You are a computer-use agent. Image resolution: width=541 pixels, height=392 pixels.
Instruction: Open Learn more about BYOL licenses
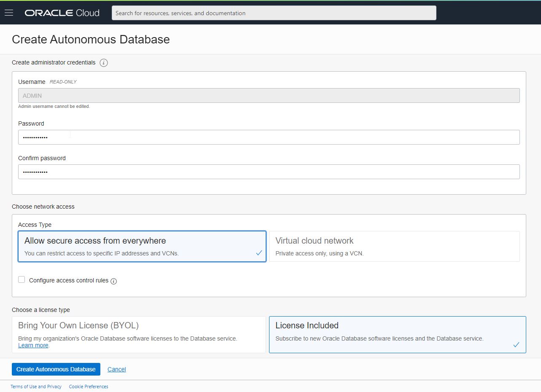(32, 345)
